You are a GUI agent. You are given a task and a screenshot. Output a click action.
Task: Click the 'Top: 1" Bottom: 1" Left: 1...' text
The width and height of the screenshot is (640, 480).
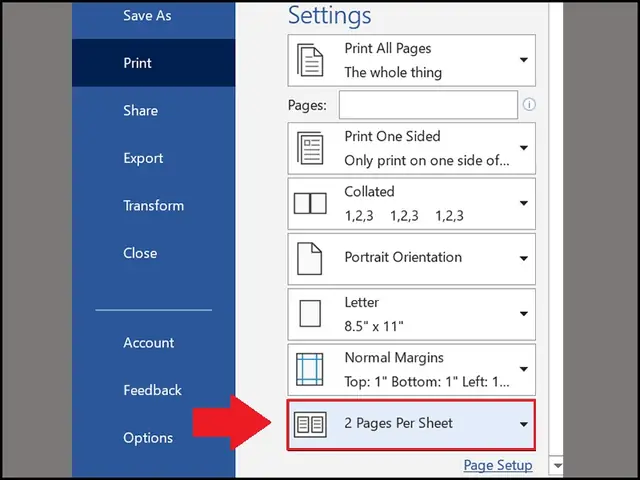[427, 382]
